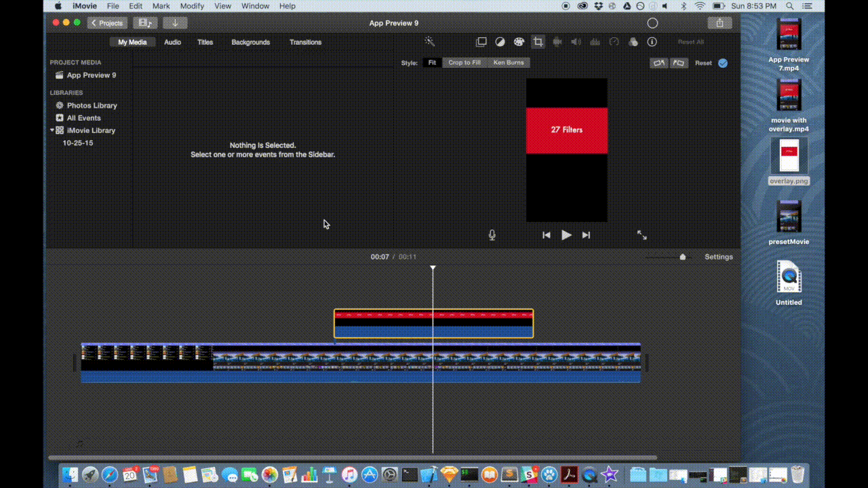
Task: Open the Speed clock tool
Action: coord(614,41)
